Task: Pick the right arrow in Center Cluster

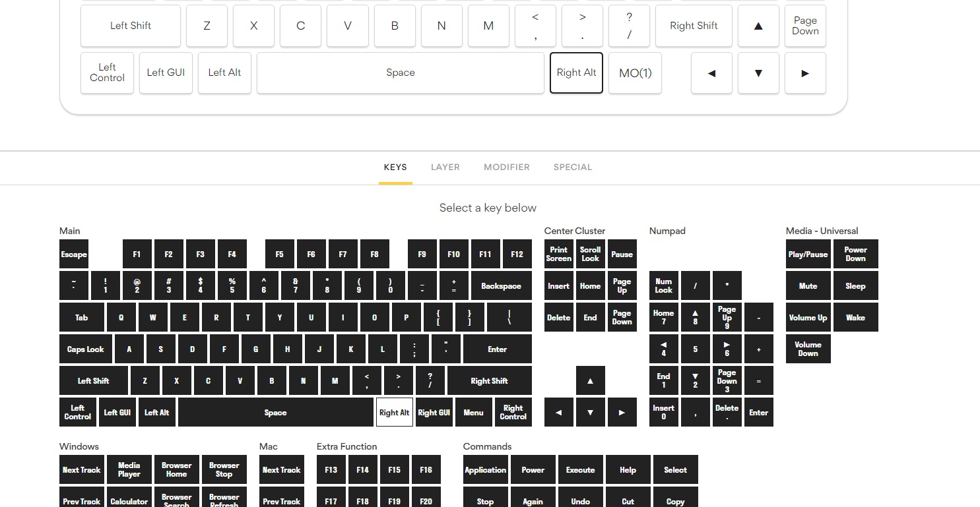Action: click(622, 413)
